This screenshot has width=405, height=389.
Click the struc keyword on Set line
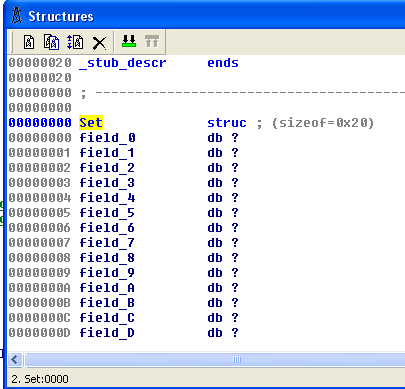coord(227,123)
